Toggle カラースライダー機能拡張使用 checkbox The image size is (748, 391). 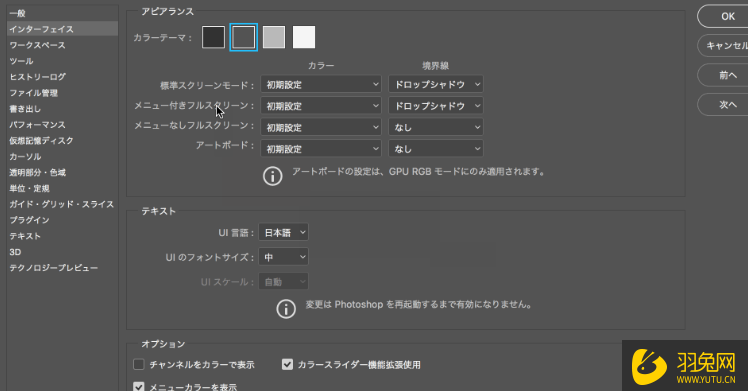tap(287, 365)
